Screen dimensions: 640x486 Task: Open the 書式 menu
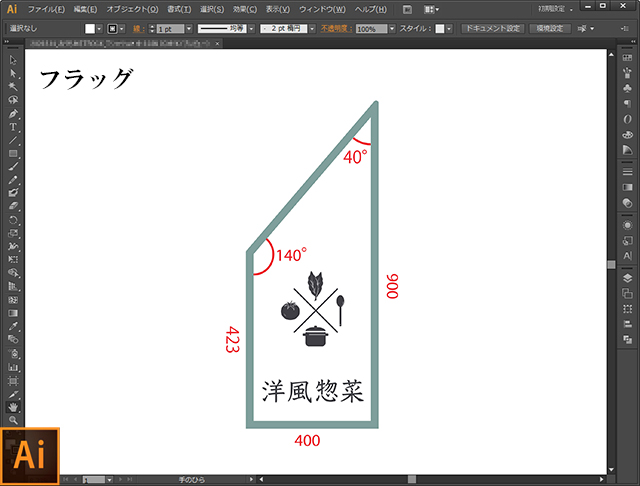[179, 9]
